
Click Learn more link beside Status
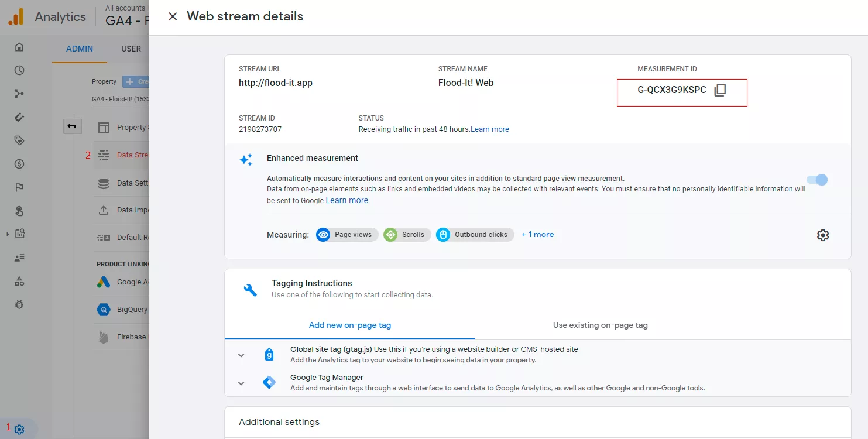pyautogui.click(x=490, y=129)
